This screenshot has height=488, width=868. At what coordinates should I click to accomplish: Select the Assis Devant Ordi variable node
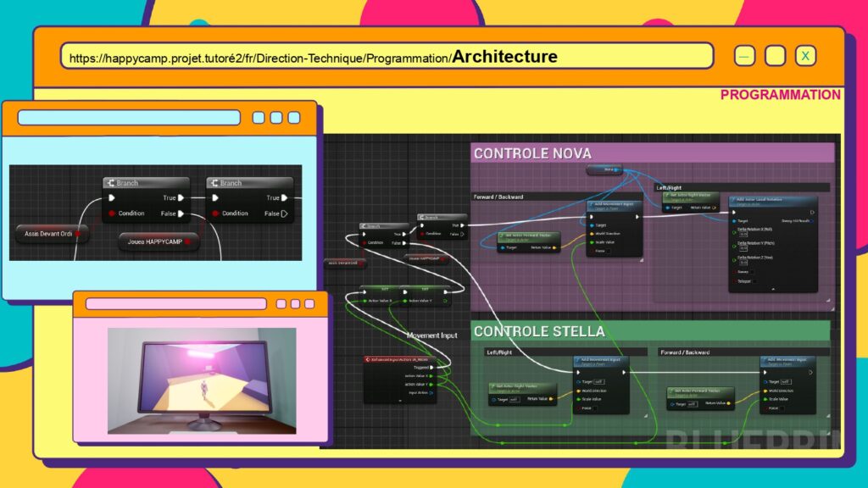(52, 234)
